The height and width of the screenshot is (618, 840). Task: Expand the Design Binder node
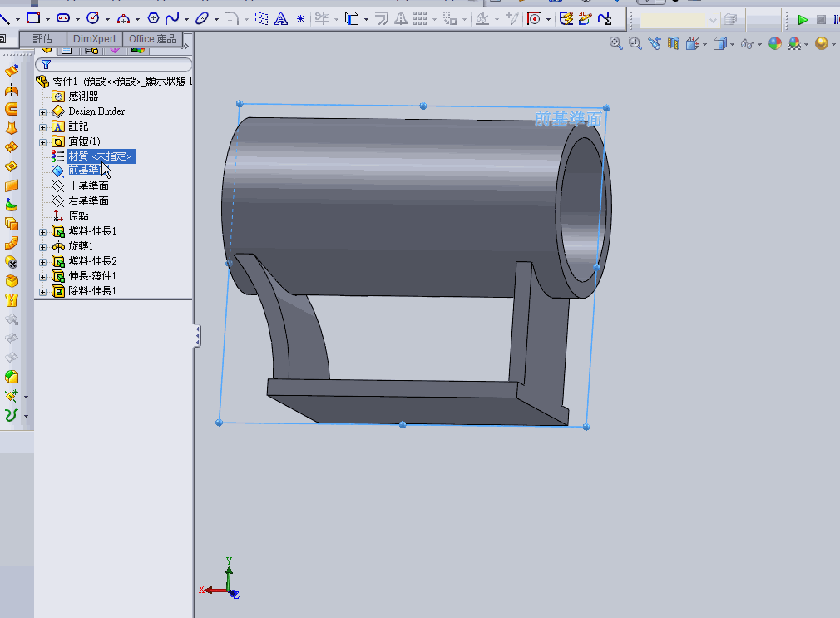click(x=43, y=112)
